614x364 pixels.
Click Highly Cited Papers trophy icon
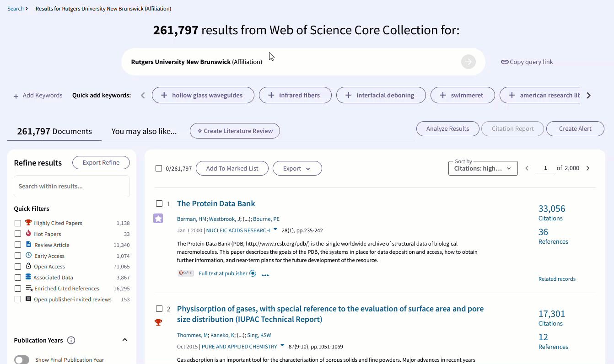pos(28,223)
